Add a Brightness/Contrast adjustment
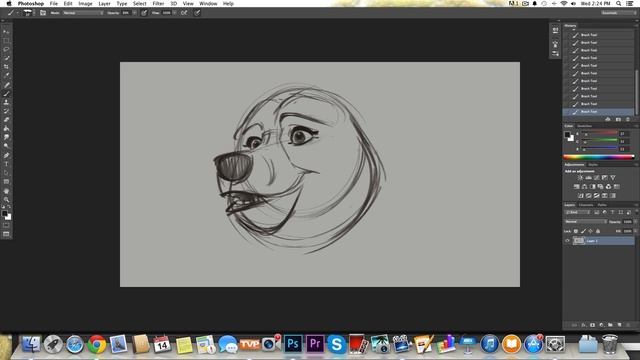 pyautogui.click(x=580, y=178)
